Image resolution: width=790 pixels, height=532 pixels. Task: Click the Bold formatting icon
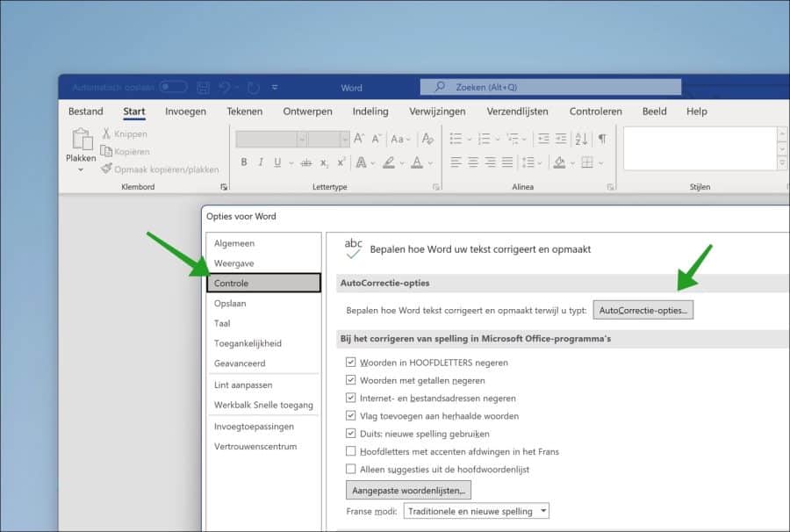[x=244, y=162]
